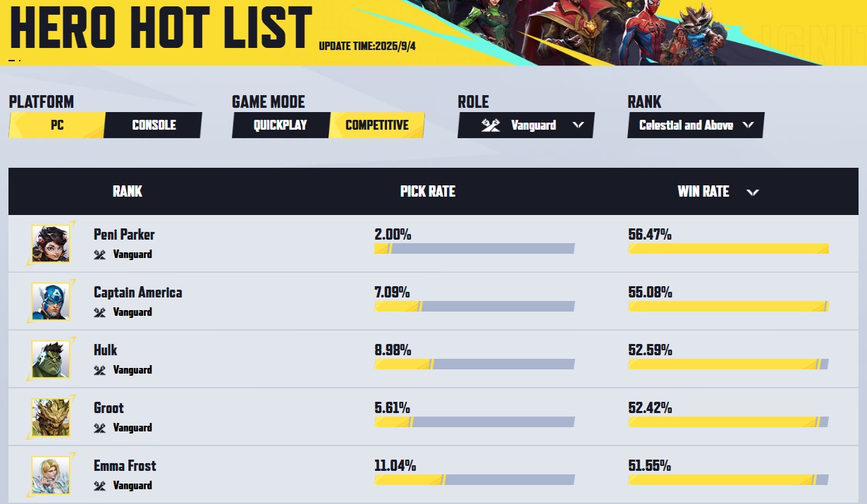867x504 pixels.
Task: Open the Role dropdown showing Vanguard
Action: coord(526,125)
